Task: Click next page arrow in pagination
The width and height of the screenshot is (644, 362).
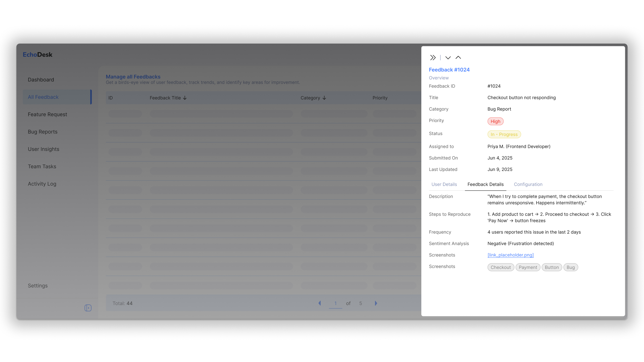Action: pos(376,303)
